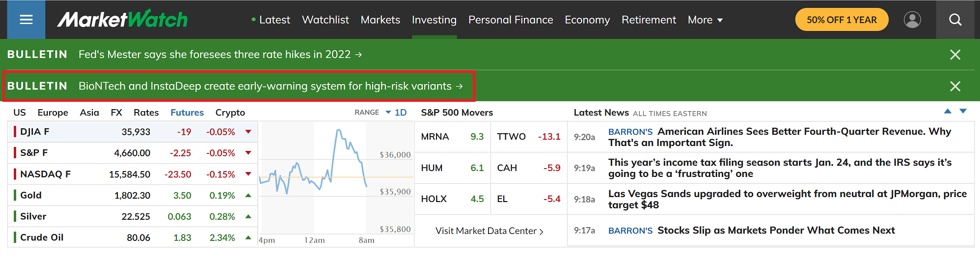Open Fed's Mester rate hikes bulletin
Viewport: 980px width, 263px height.
[220, 55]
